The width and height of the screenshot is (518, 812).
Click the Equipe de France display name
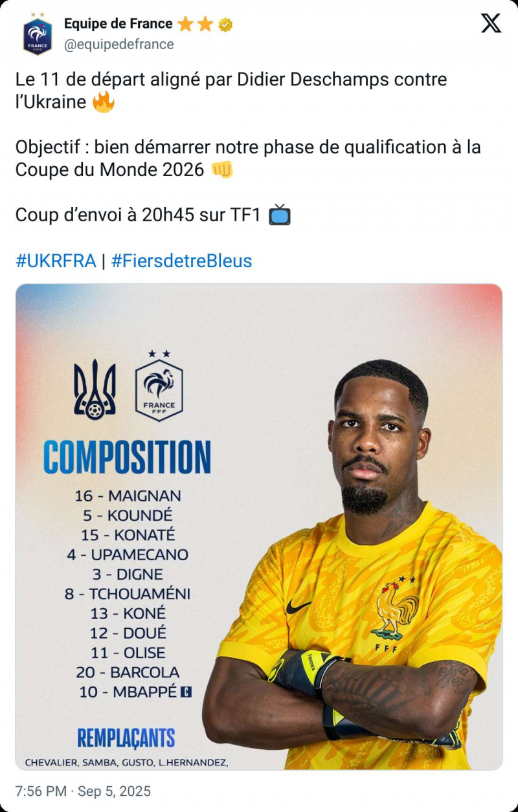click(x=118, y=24)
